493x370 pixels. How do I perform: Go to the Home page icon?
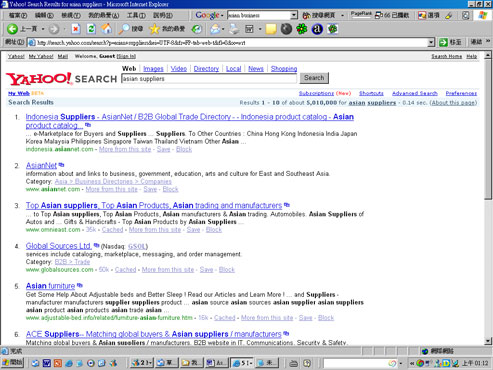[106, 29]
